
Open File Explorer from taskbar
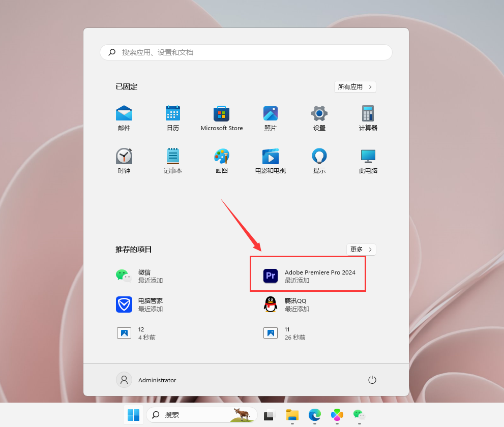point(292,415)
